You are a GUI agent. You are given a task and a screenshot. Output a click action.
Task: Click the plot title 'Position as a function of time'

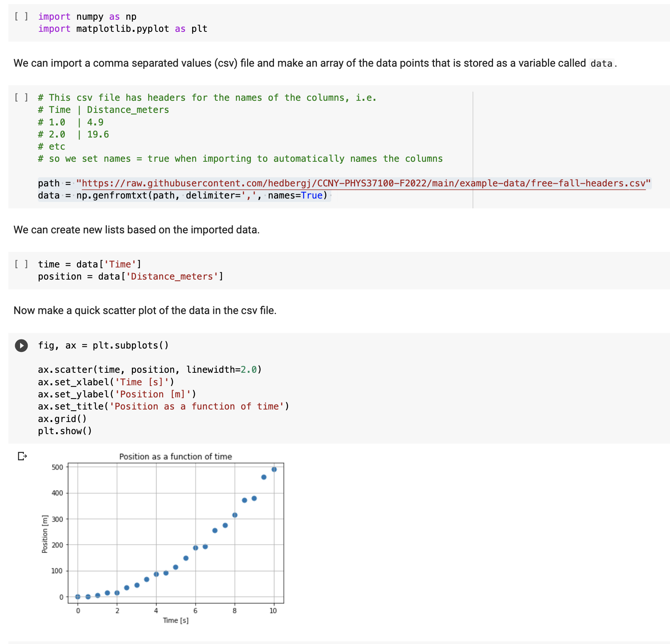(x=175, y=456)
